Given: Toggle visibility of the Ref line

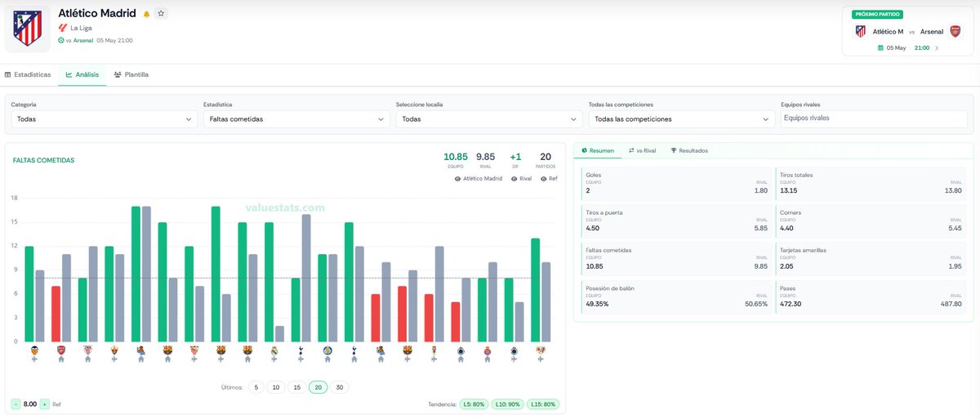Looking at the screenshot, I should click(x=549, y=178).
